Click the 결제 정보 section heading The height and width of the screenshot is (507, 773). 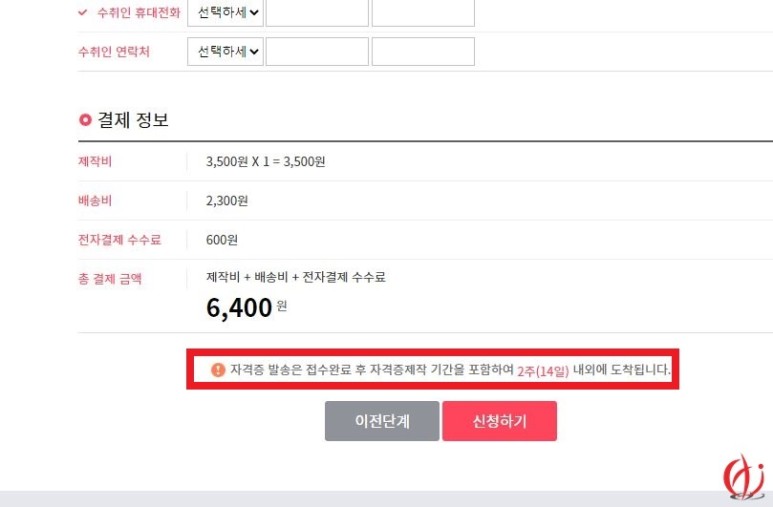pos(133,120)
